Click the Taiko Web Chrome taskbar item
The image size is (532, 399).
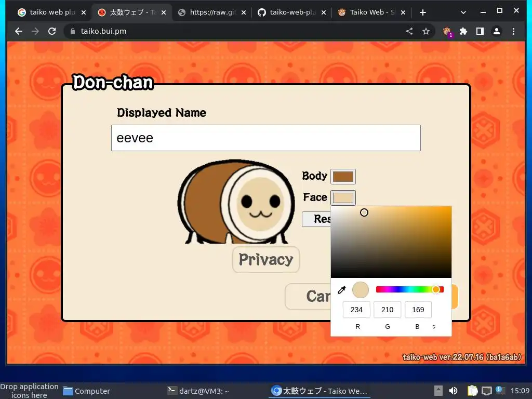(x=320, y=391)
